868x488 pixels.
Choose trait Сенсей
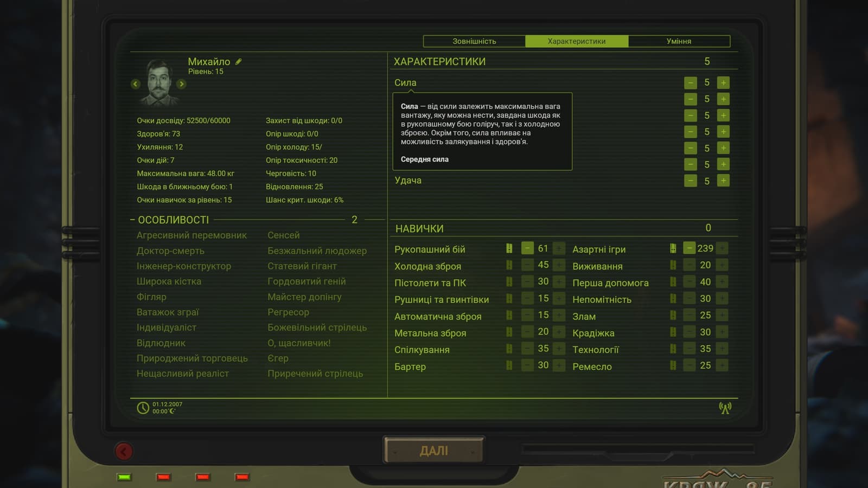click(x=283, y=235)
